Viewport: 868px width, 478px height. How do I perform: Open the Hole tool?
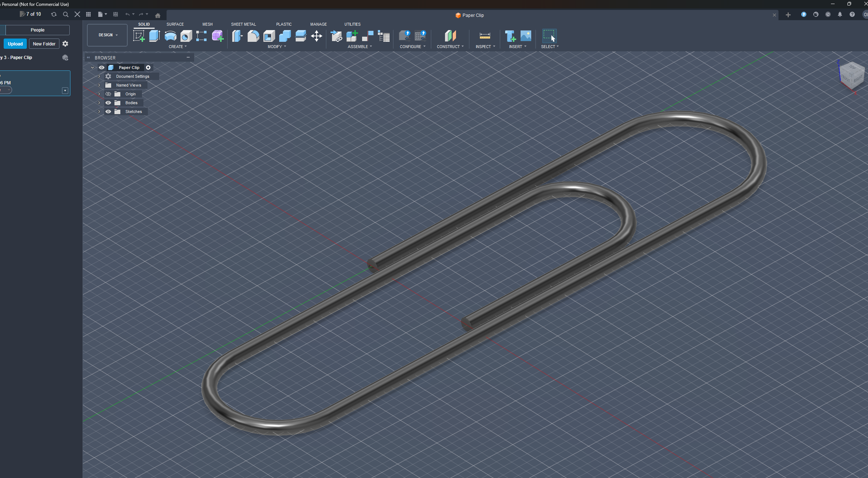[186, 36]
